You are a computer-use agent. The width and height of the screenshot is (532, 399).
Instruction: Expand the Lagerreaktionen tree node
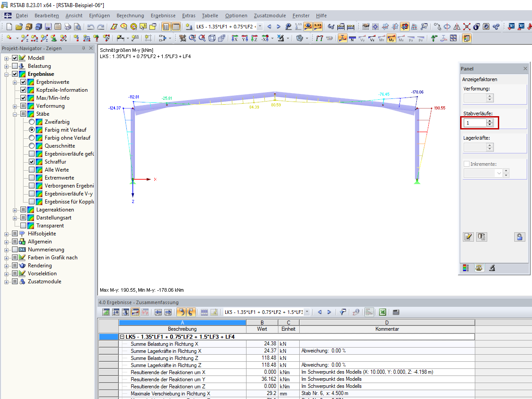coord(15,210)
